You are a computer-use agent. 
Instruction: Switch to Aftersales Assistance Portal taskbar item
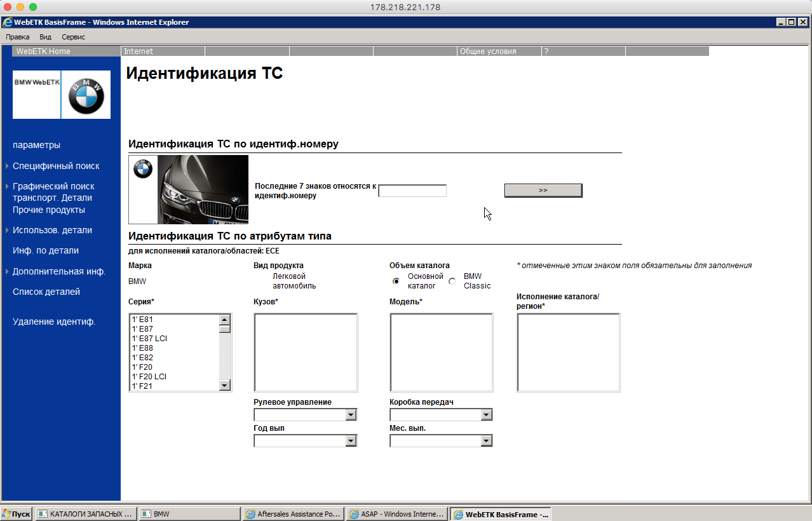pyautogui.click(x=293, y=514)
